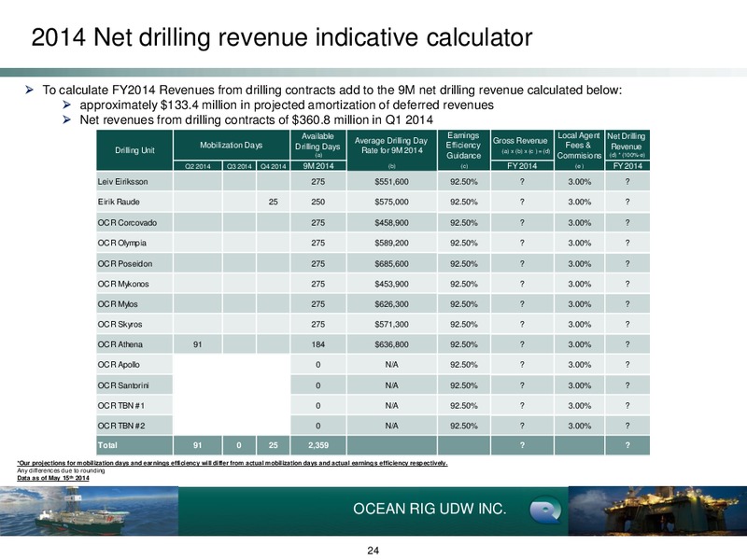
Task: Click the night-time oil rig photo
Action: pos(657,511)
